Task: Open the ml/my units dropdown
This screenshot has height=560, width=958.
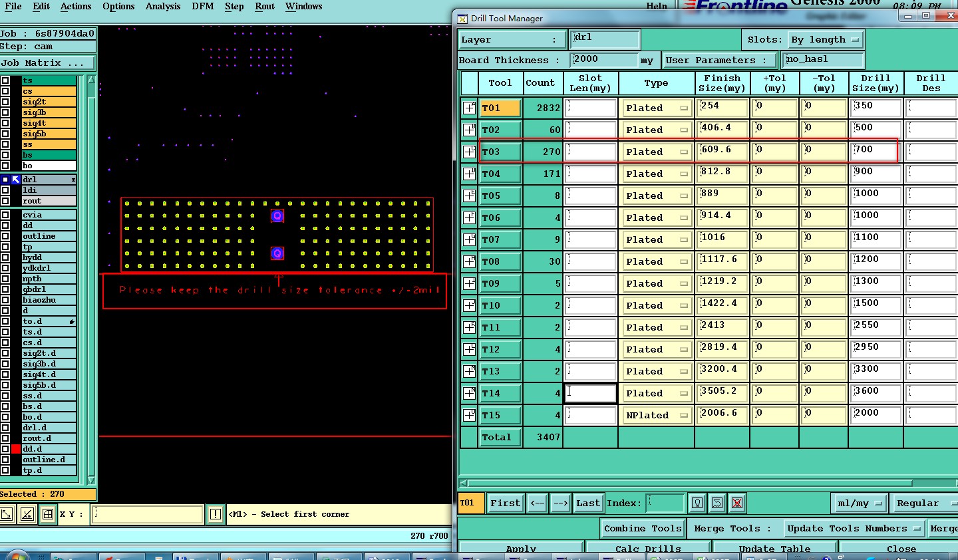Action: click(x=860, y=503)
